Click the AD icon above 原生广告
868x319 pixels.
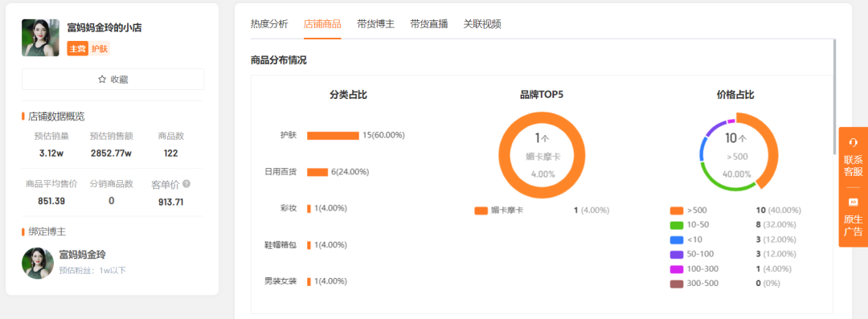tap(853, 202)
